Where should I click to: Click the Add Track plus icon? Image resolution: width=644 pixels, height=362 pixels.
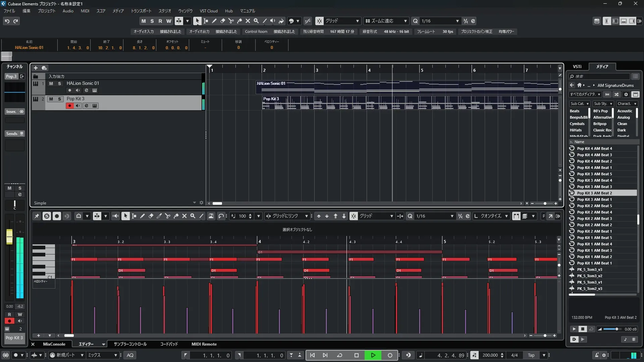36,68
